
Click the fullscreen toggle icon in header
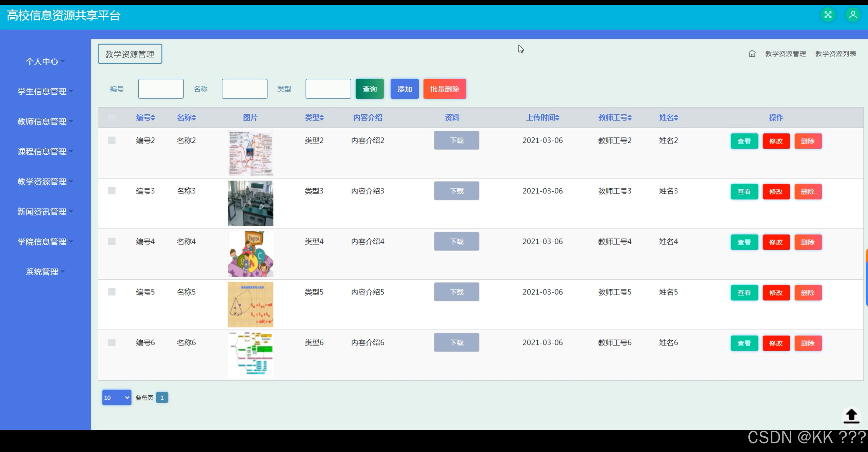tap(828, 15)
